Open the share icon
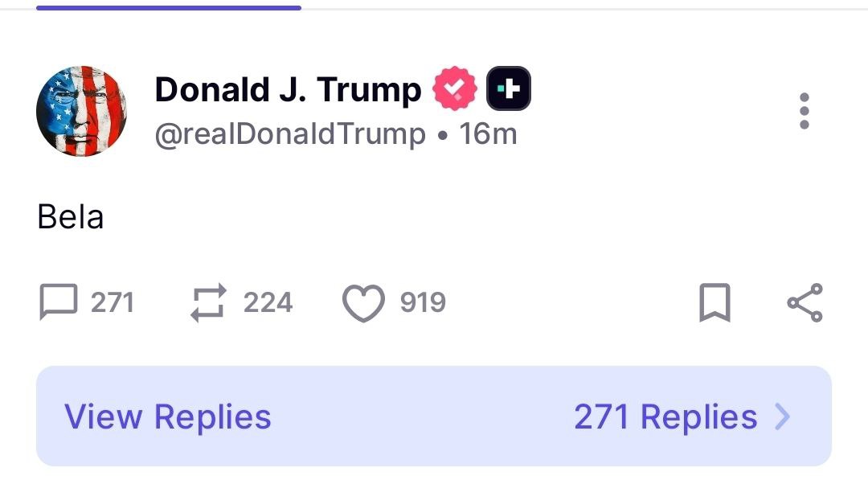The width and height of the screenshot is (868, 480). tap(805, 302)
